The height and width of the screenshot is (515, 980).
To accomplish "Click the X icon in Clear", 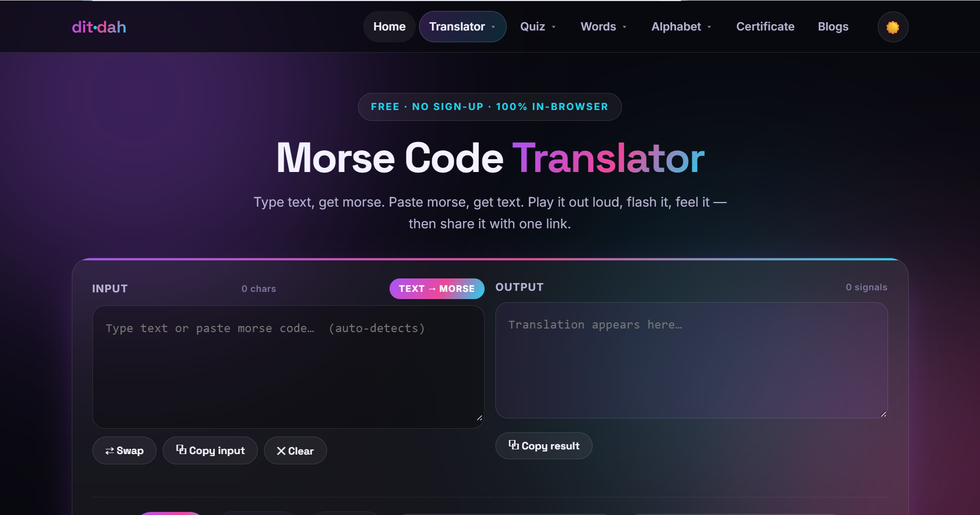I will pyautogui.click(x=281, y=451).
